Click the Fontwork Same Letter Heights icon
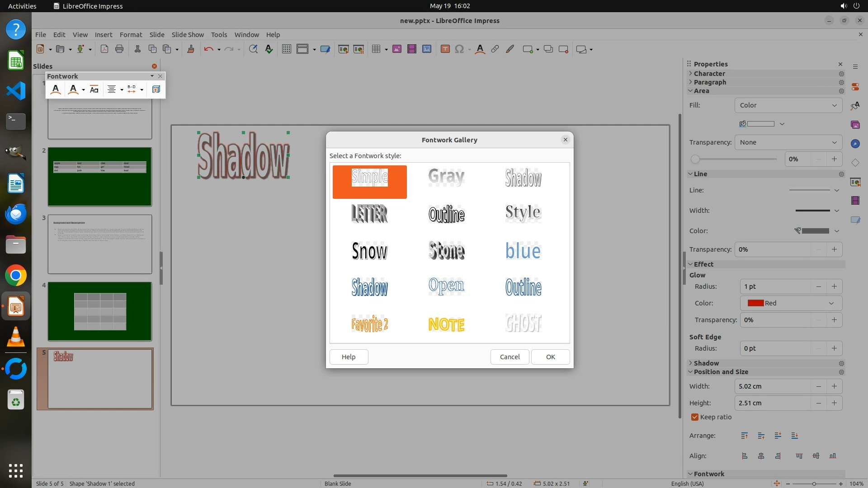 click(x=94, y=89)
